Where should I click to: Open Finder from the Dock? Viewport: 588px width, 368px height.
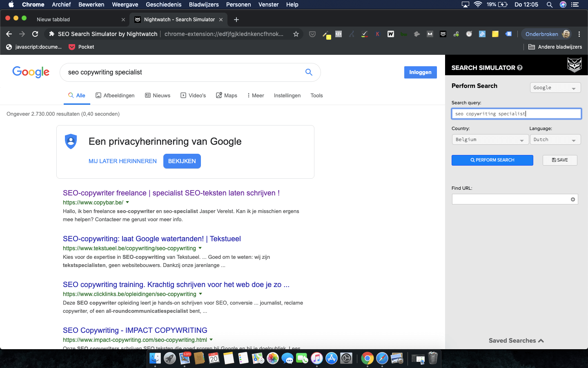pyautogui.click(x=155, y=359)
